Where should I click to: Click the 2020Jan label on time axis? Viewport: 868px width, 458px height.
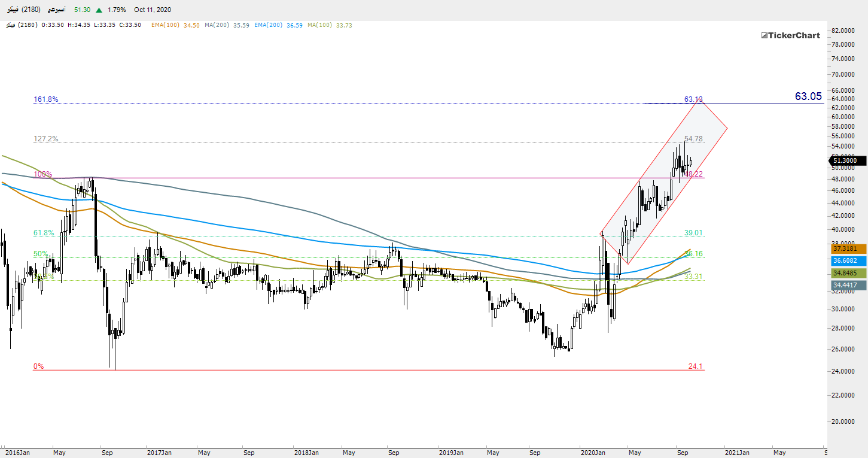pyautogui.click(x=593, y=453)
